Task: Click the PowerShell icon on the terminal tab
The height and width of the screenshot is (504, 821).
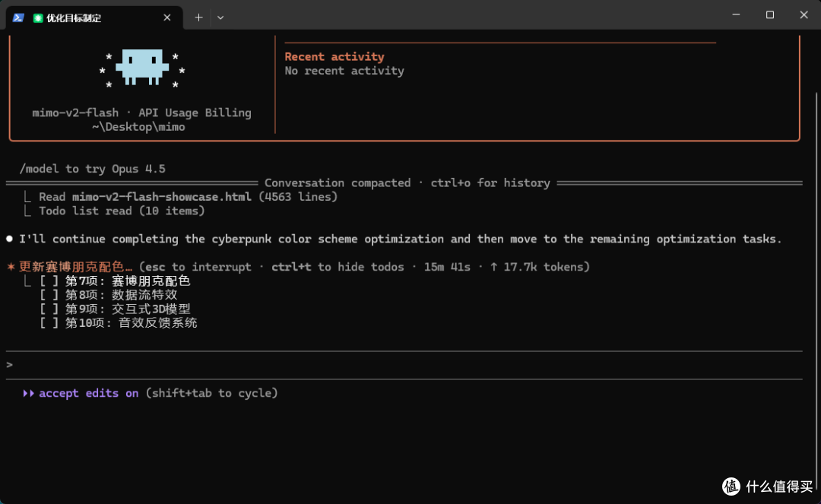Action: (18, 17)
